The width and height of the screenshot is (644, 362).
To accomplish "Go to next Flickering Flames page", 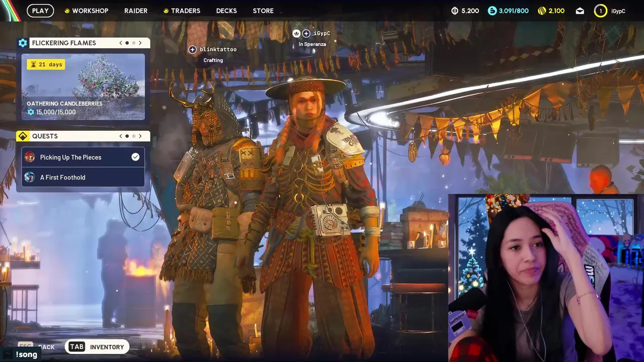I will click(x=140, y=43).
